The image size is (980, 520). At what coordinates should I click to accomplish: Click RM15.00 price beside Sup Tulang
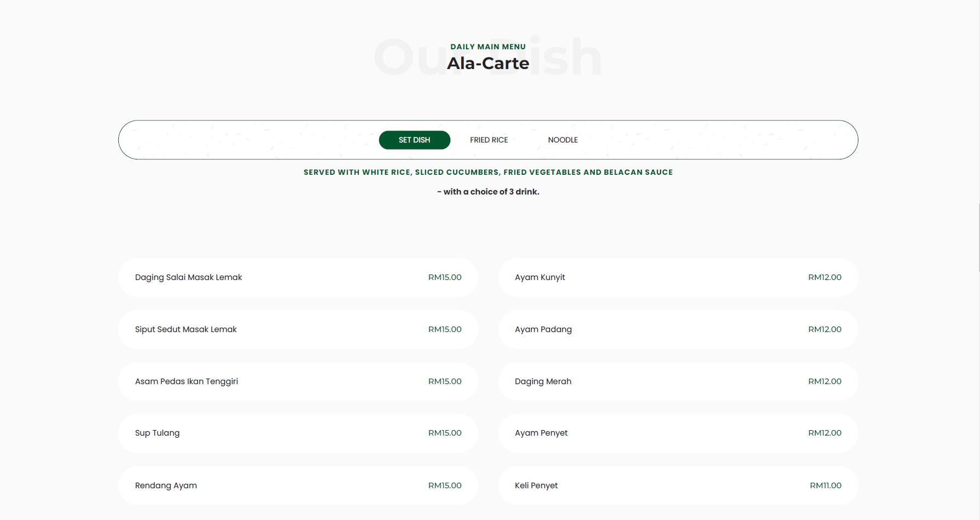tap(444, 433)
